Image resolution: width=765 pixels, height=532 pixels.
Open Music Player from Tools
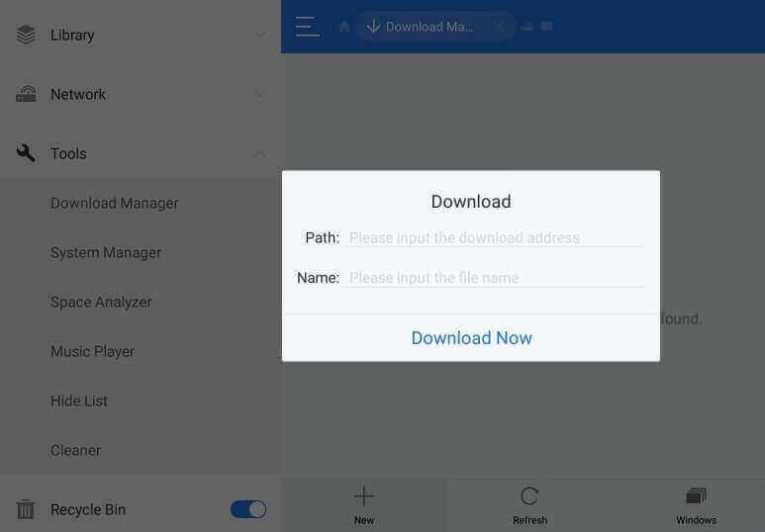pyautogui.click(x=92, y=352)
